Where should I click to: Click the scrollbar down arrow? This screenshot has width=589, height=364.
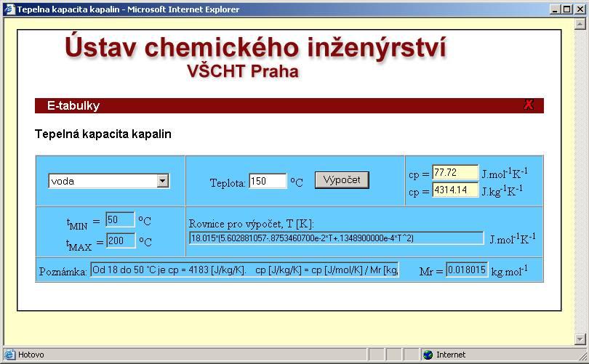(580, 339)
